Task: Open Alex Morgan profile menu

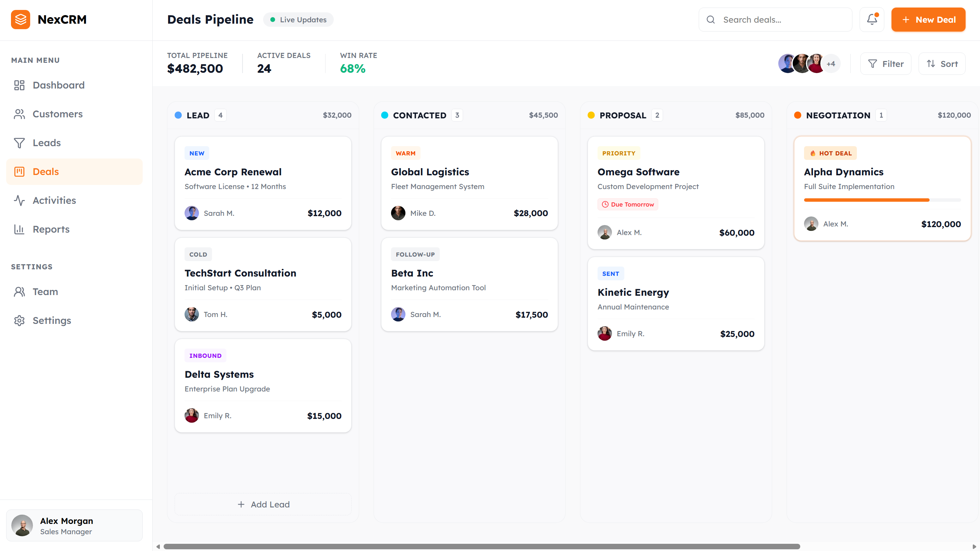Action: (74, 526)
